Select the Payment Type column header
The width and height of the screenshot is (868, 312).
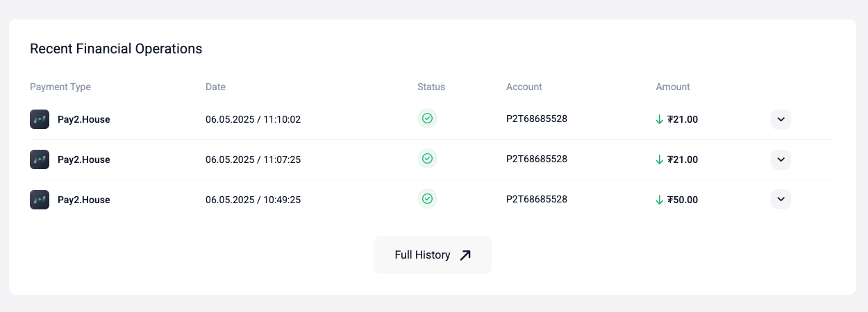[x=60, y=87]
